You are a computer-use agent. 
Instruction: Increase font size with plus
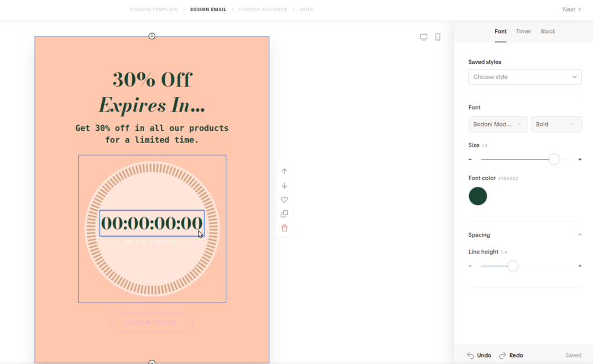(x=580, y=160)
